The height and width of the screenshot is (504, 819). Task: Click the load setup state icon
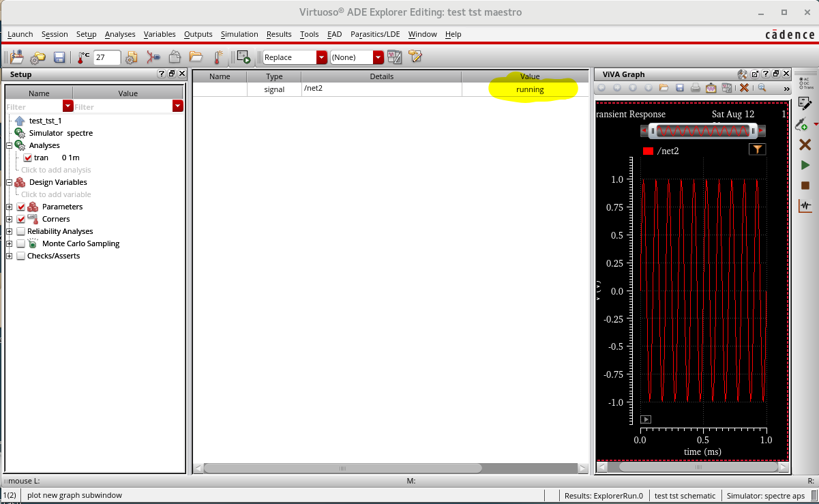[17, 57]
